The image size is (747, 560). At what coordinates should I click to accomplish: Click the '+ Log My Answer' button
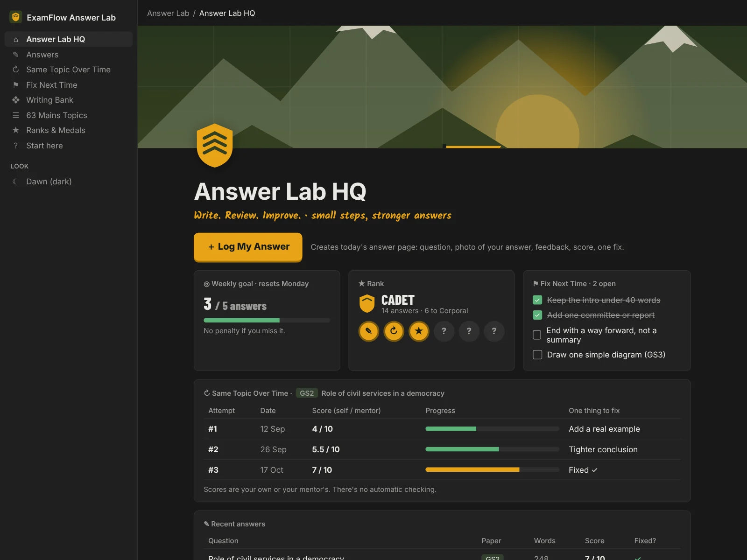click(248, 247)
